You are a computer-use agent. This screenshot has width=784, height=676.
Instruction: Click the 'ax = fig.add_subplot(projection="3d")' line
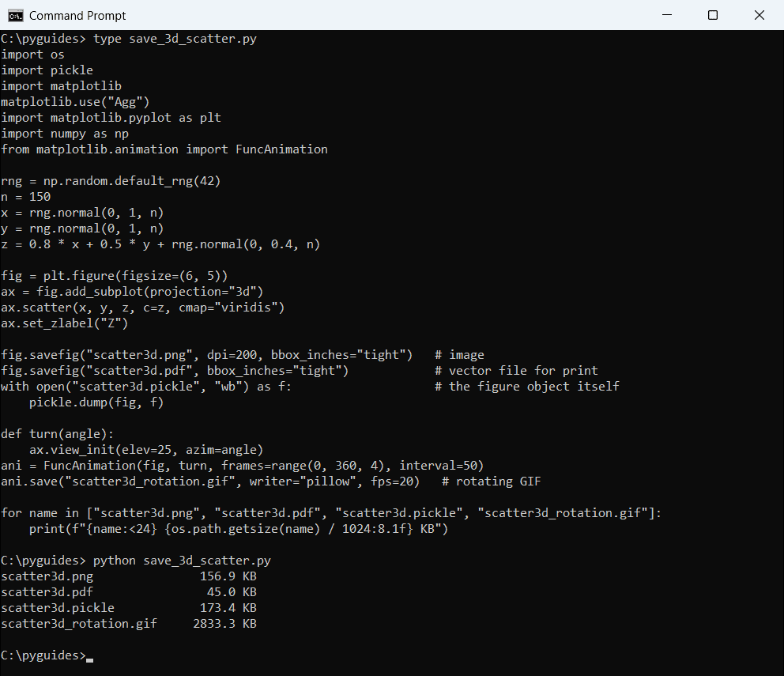tap(132, 293)
